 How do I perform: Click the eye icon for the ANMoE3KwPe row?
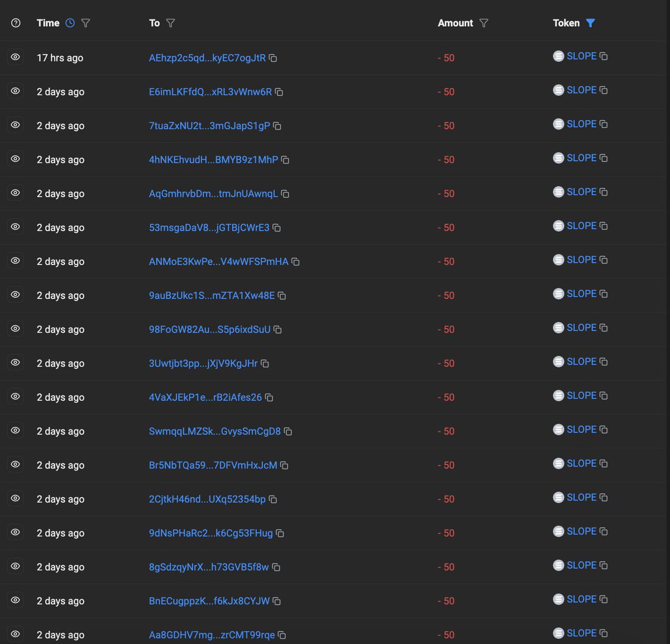pos(16,261)
